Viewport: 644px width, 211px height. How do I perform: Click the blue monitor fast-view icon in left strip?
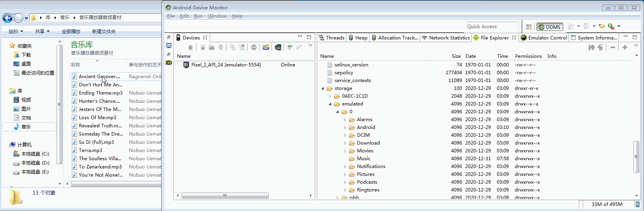(x=169, y=45)
